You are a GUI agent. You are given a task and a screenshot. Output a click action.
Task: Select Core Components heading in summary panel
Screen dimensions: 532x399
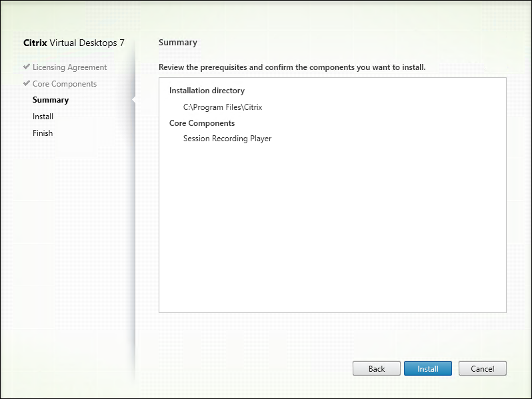tap(202, 123)
